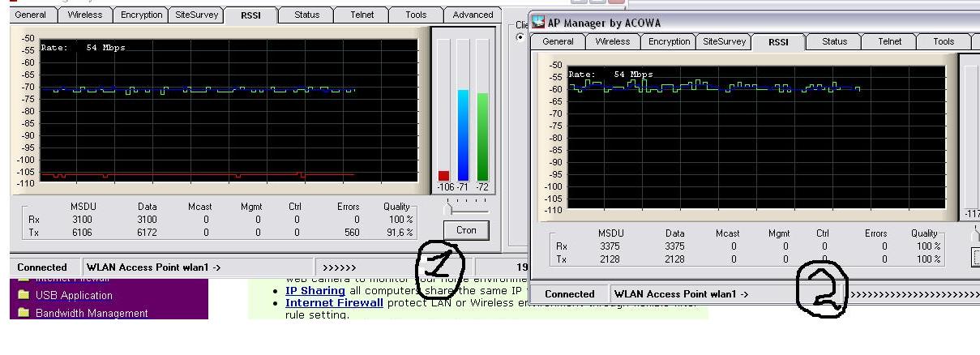The image size is (980, 355).
Task: Open the Internet Firewall link
Action: (x=334, y=302)
